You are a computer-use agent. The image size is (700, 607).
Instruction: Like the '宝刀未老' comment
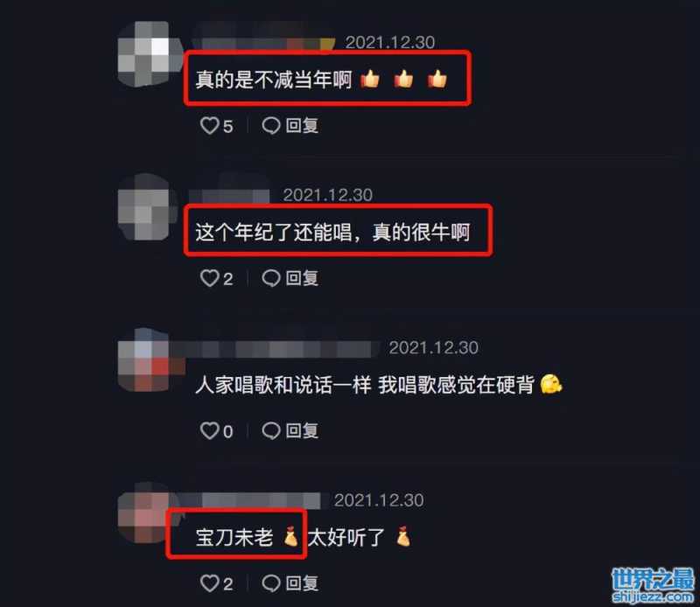[209, 583]
